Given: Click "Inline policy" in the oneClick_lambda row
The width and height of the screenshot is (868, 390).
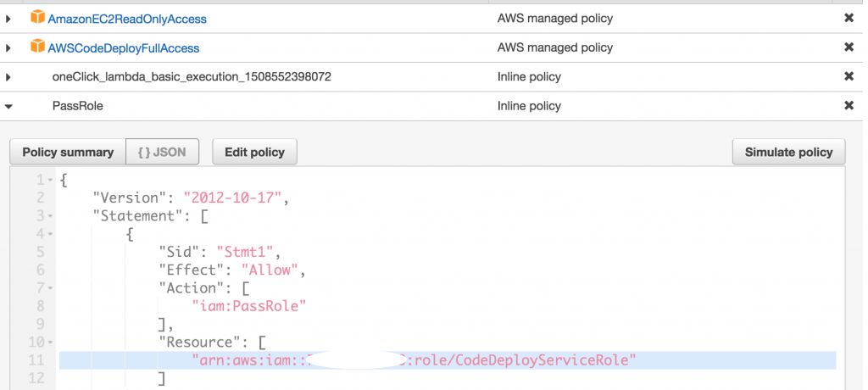Looking at the screenshot, I should tap(529, 76).
